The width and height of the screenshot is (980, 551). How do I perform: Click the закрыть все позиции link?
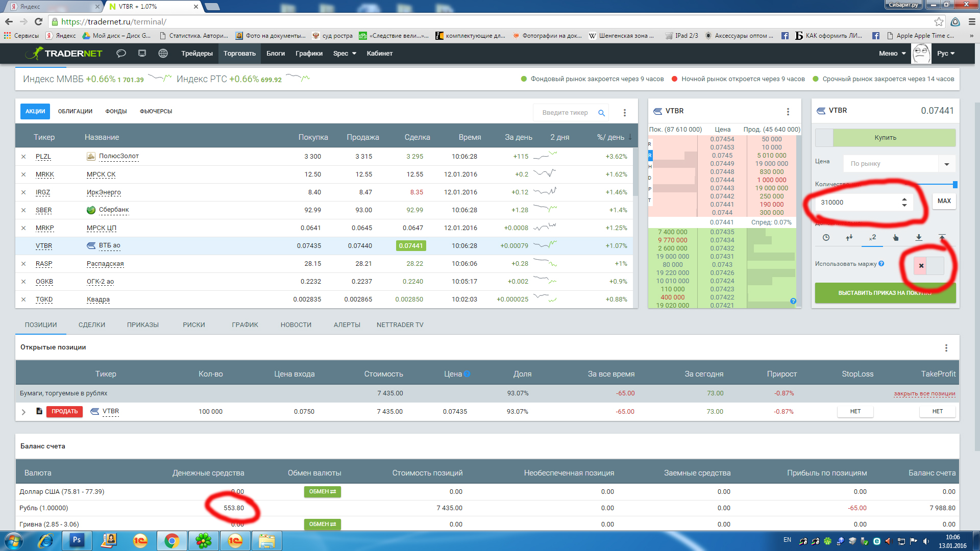coord(924,393)
